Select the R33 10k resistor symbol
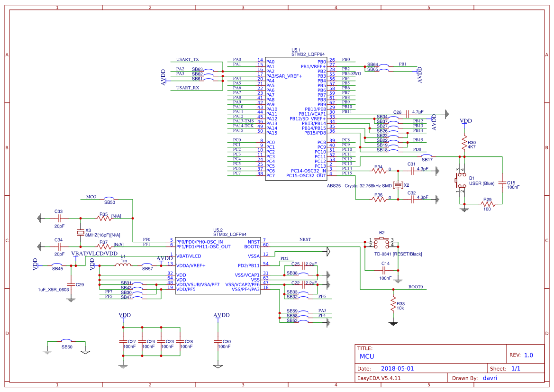The image size is (554, 392). point(393,305)
